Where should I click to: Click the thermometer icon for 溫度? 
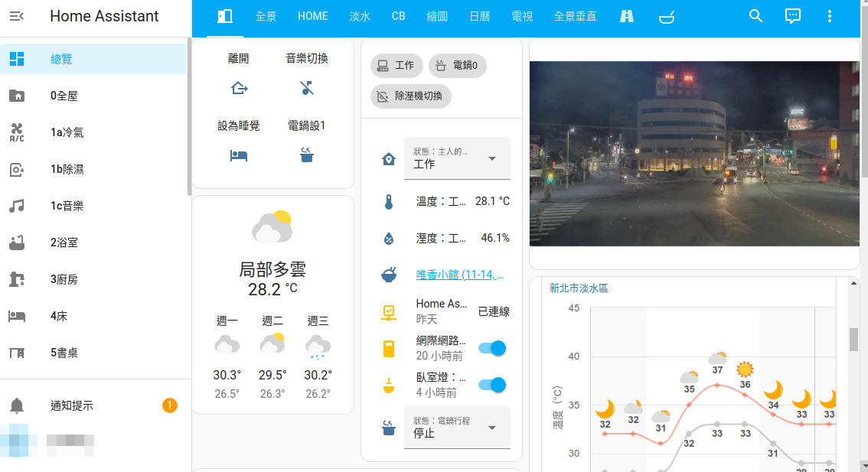point(389,202)
